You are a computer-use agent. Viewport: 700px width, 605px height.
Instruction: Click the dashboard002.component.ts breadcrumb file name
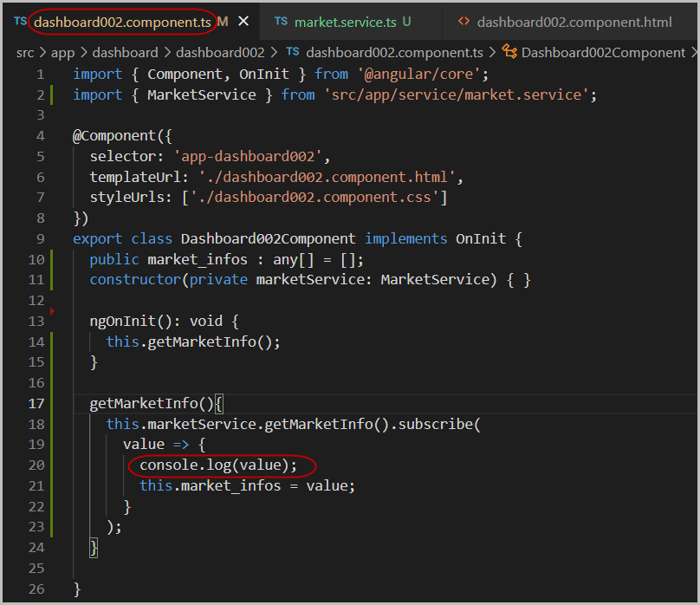pos(394,53)
